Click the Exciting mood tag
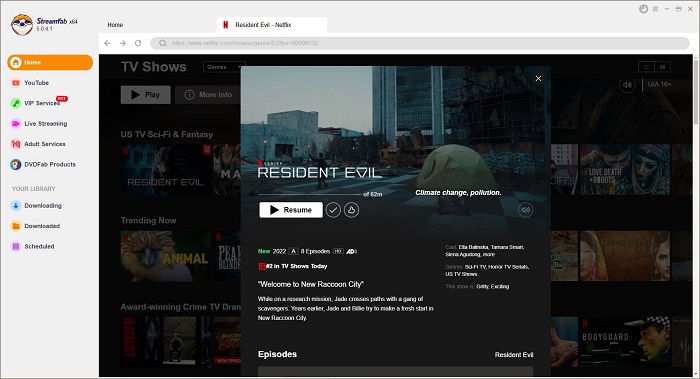Screen dimensions: 700x379 point(500,287)
